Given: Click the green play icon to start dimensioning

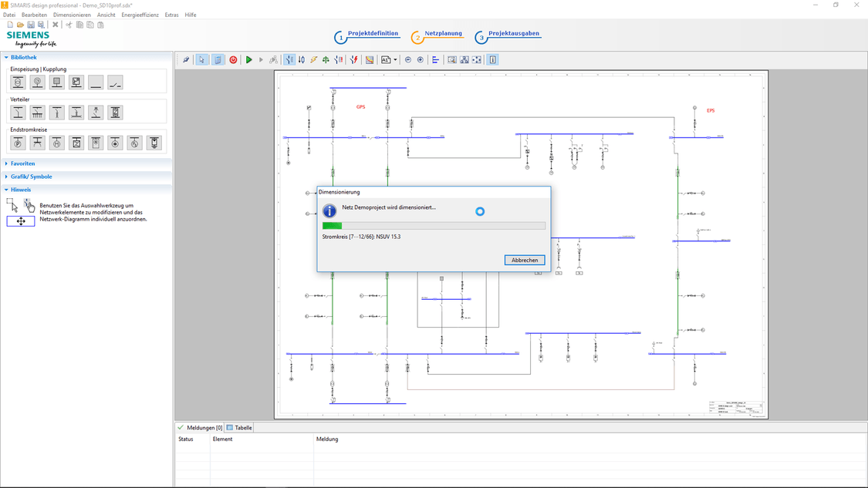Looking at the screenshot, I should pyautogui.click(x=248, y=59).
